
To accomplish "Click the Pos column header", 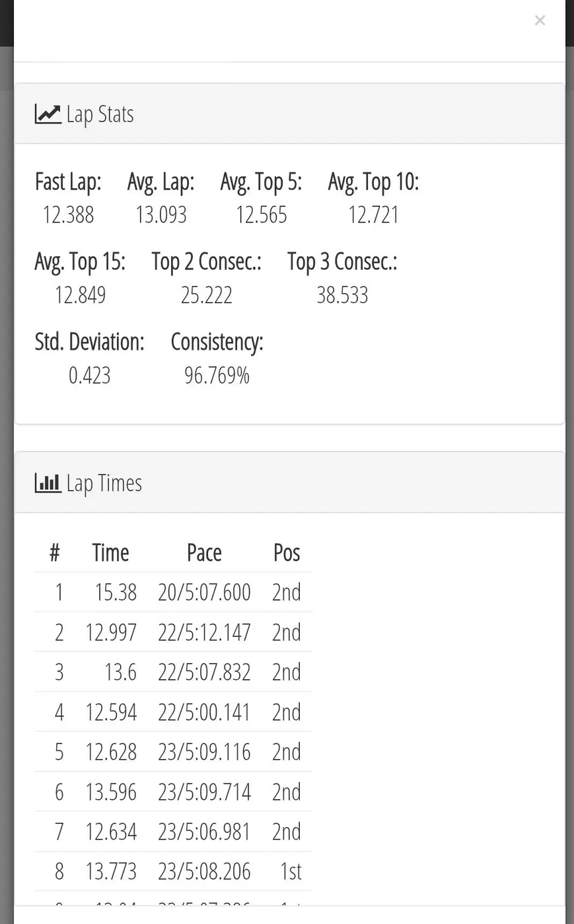I will (287, 552).
